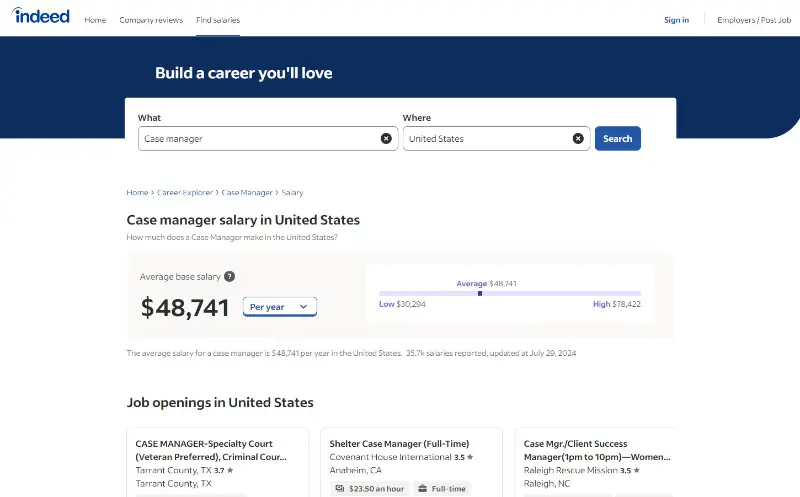Open the Per year salary period dropdown

280,307
